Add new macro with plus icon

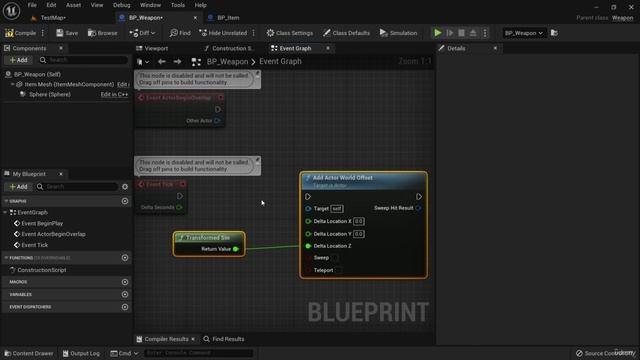coord(125,282)
